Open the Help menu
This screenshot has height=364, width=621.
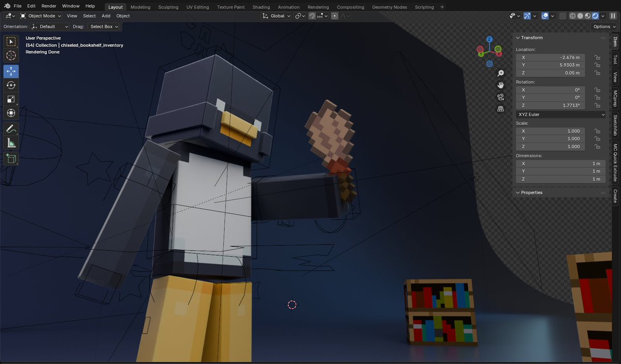tap(90, 6)
